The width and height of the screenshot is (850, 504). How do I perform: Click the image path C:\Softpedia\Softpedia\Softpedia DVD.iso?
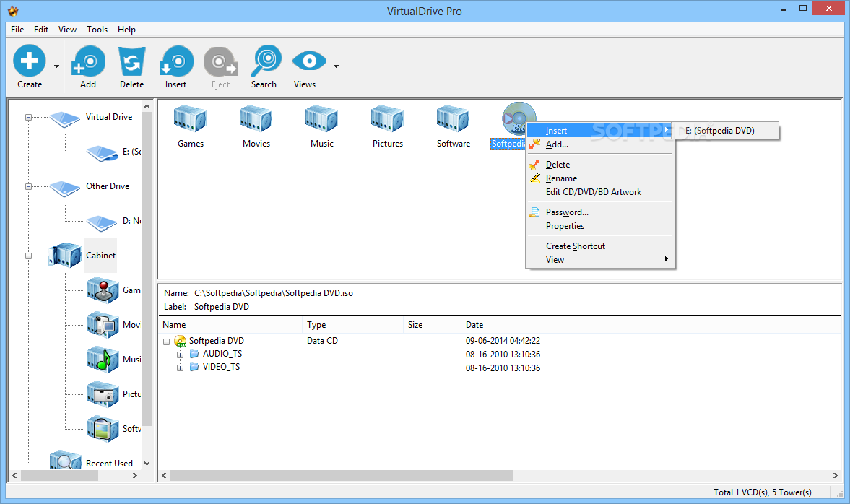coord(273,293)
